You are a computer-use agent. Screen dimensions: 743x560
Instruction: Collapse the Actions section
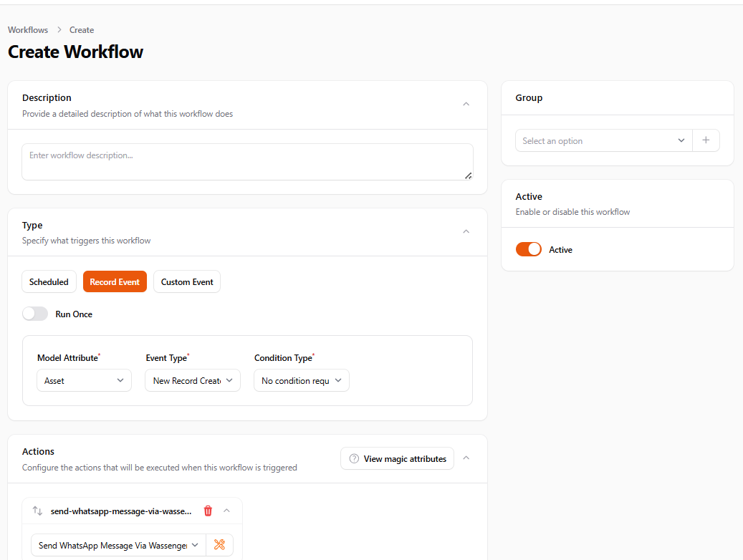pyautogui.click(x=466, y=458)
